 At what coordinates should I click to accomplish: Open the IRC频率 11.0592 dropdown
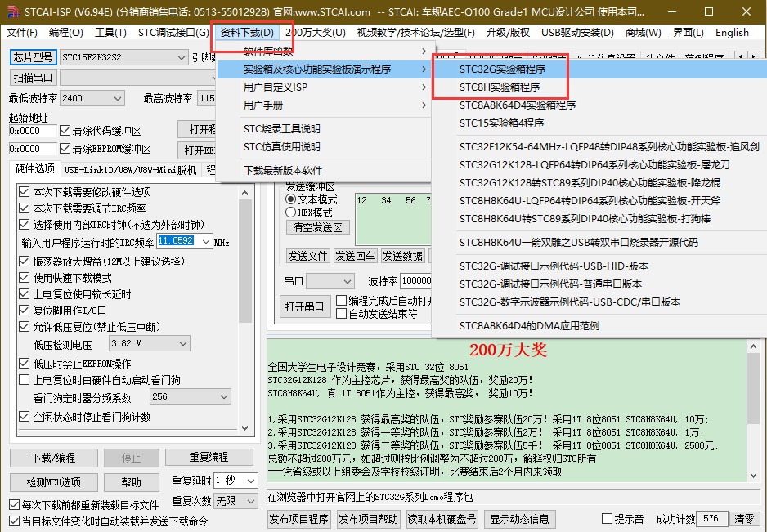coord(206,242)
